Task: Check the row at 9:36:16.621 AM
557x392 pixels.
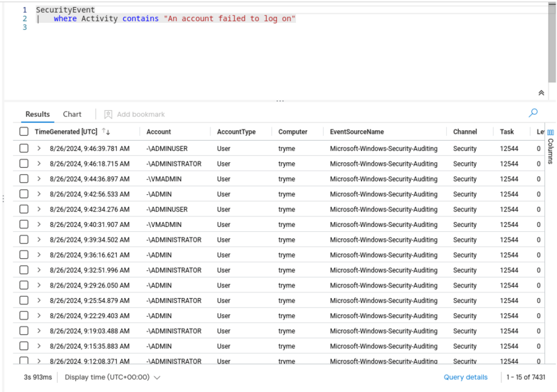Action: (x=24, y=255)
